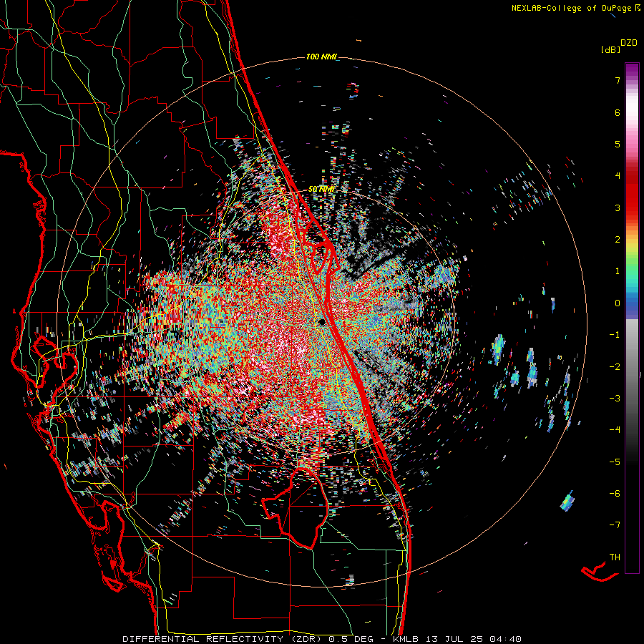644x644 pixels.
Task: Click the TH threshold label on the scale
Action: coord(615,557)
